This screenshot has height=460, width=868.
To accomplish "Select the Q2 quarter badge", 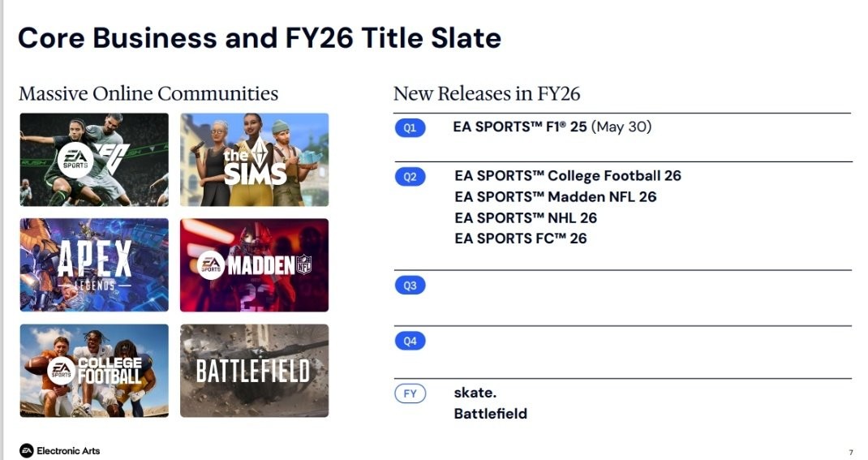I will tap(410, 176).
